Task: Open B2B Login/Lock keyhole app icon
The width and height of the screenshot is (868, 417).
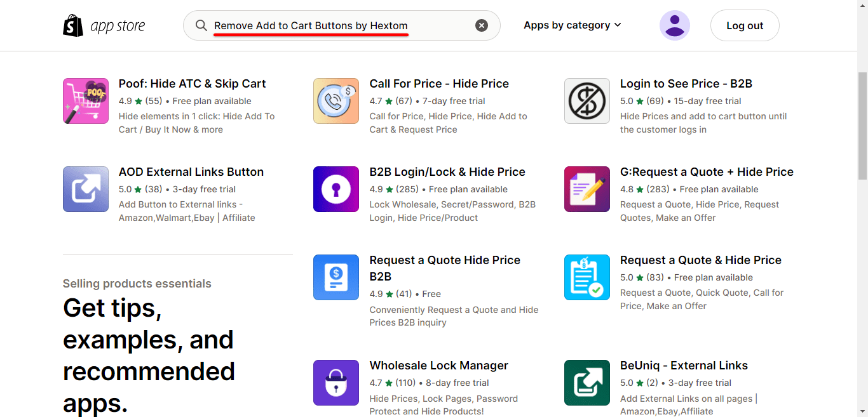Action: pos(336,189)
